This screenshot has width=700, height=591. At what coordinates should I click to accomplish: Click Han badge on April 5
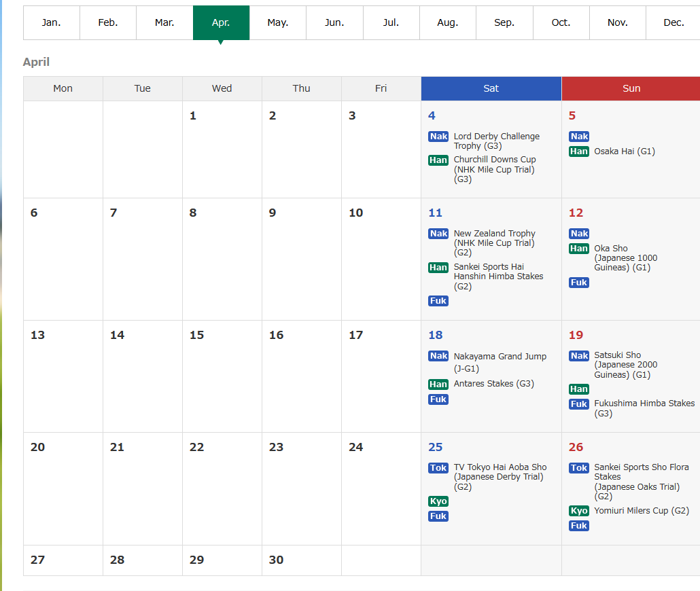(x=579, y=151)
